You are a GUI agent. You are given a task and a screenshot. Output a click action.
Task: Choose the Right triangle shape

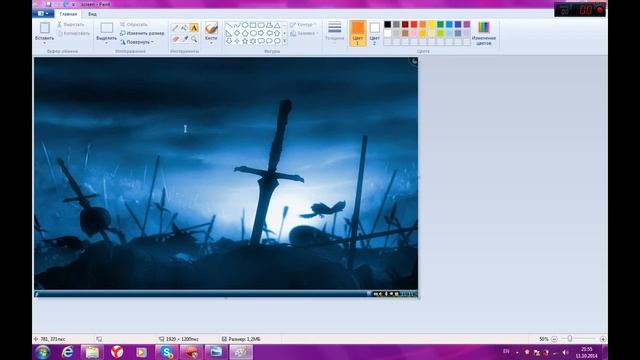click(x=229, y=33)
